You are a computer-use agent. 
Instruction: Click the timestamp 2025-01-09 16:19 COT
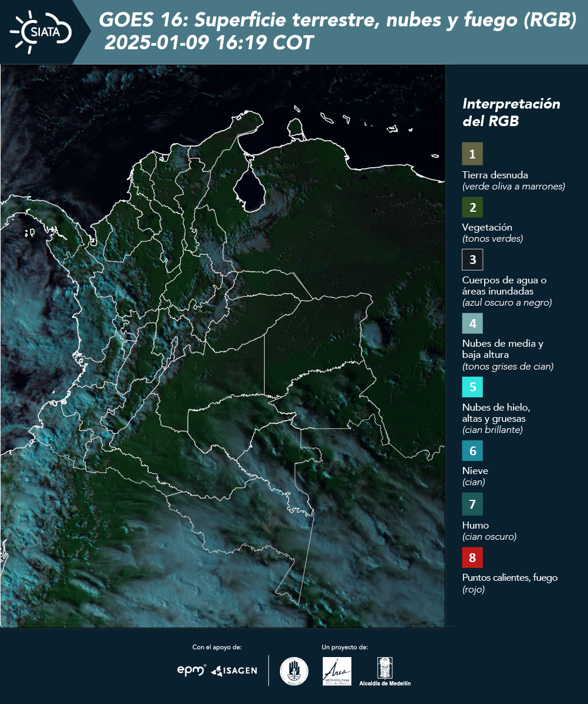(x=209, y=43)
